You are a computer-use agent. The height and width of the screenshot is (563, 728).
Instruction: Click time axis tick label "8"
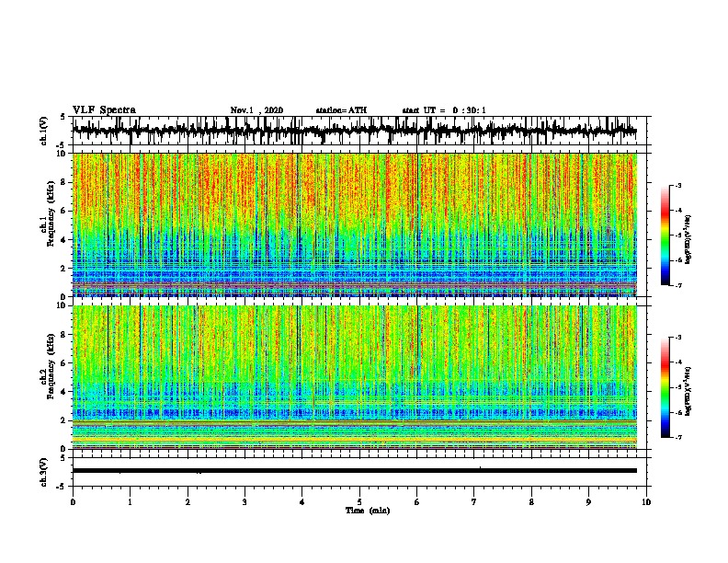click(x=531, y=501)
